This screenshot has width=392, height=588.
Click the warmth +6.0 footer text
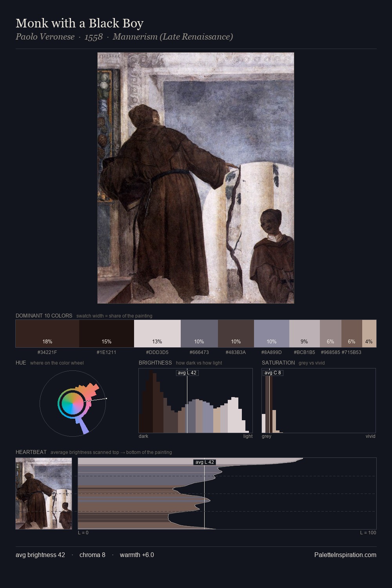(x=137, y=555)
